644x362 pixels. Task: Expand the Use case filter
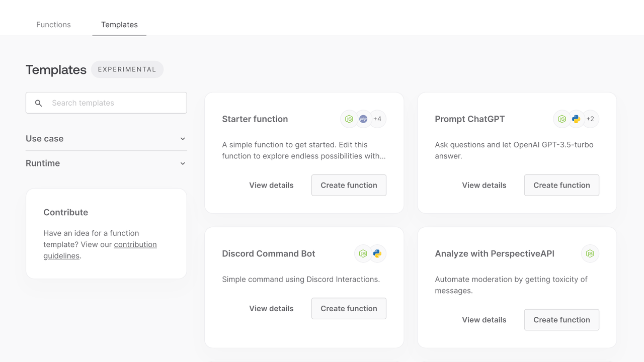[106, 139]
